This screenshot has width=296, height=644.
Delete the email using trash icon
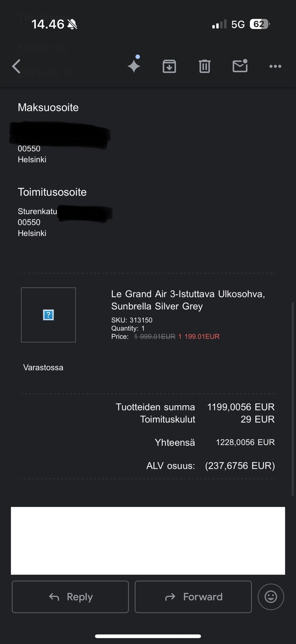point(204,66)
